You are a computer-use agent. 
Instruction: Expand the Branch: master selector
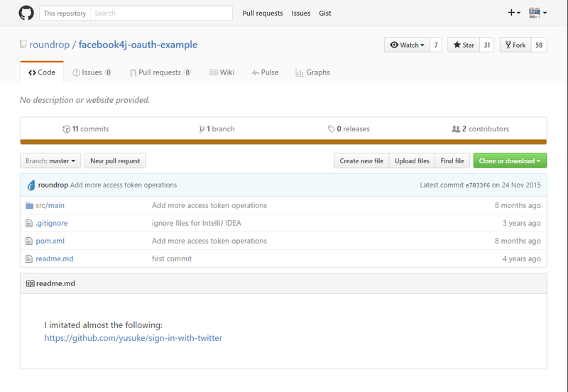[x=50, y=161]
